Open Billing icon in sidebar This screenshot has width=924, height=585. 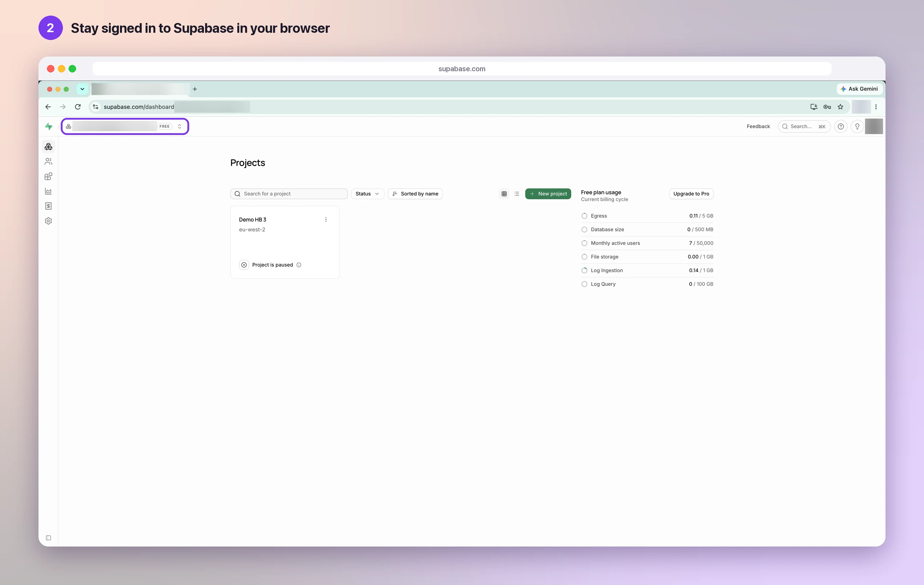pyautogui.click(x=48, y=206)
